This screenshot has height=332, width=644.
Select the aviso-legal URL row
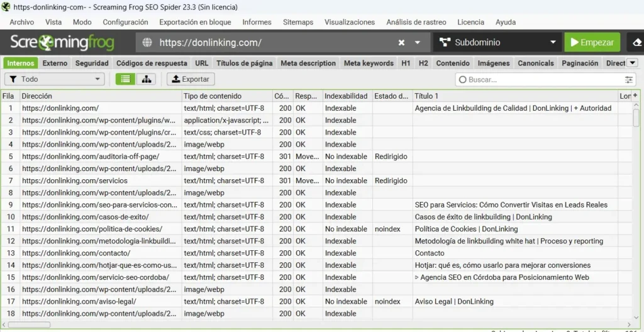tap(316, 302)
